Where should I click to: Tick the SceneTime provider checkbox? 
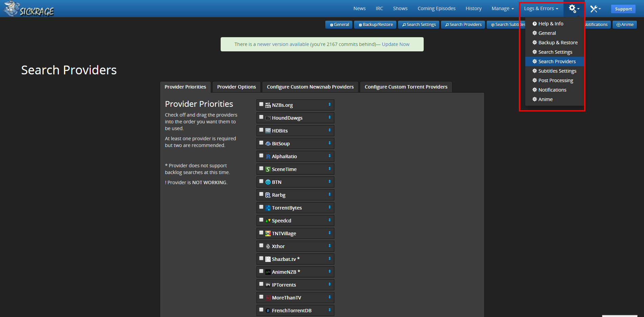click(x=261, y=169)
